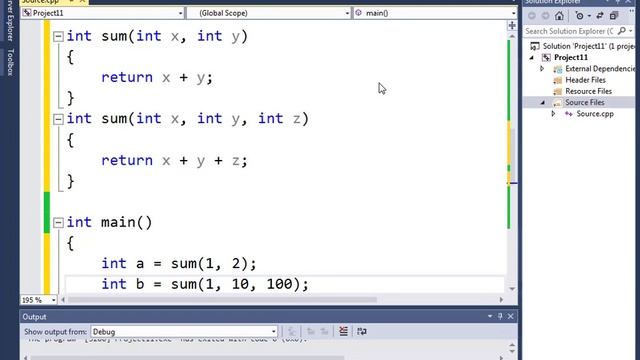
Task: Click the Home icon in Solution Explorer
Action: point(559,16)
